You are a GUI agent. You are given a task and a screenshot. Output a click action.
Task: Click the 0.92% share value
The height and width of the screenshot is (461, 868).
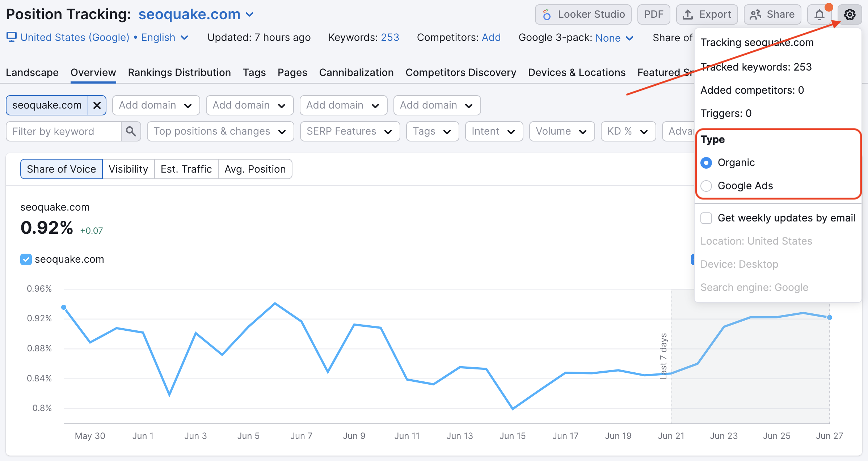point(47,228)
